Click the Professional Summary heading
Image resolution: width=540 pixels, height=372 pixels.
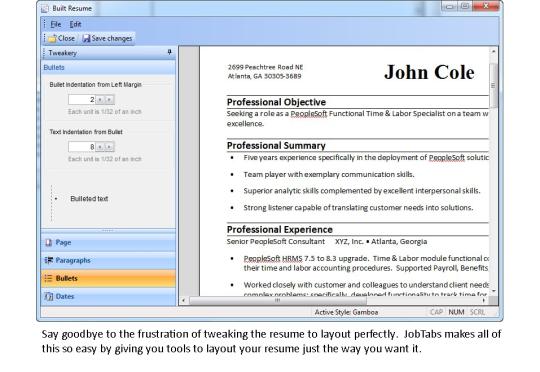tap(276, 146)
